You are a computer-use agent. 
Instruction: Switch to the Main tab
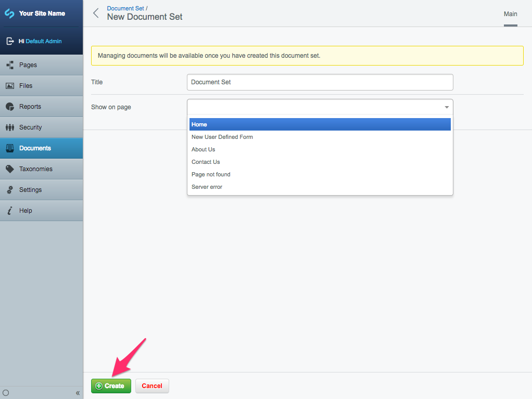coord(510,15)
